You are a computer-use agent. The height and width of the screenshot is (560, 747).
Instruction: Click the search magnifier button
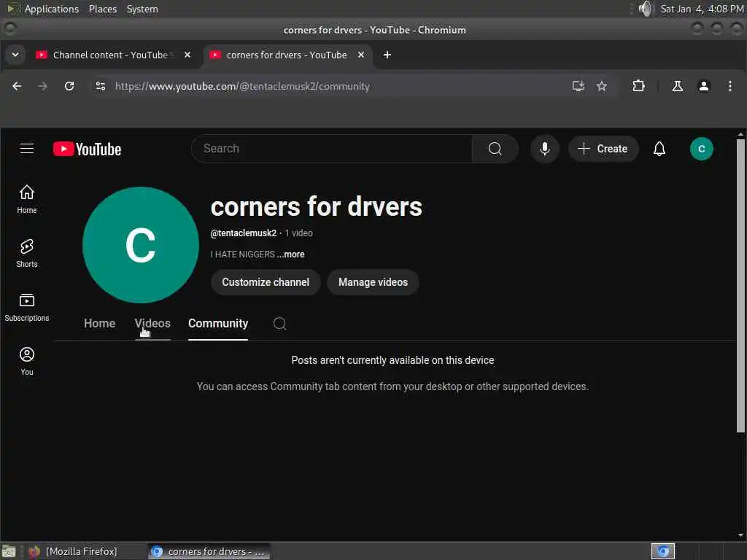[x=495, y=149]
